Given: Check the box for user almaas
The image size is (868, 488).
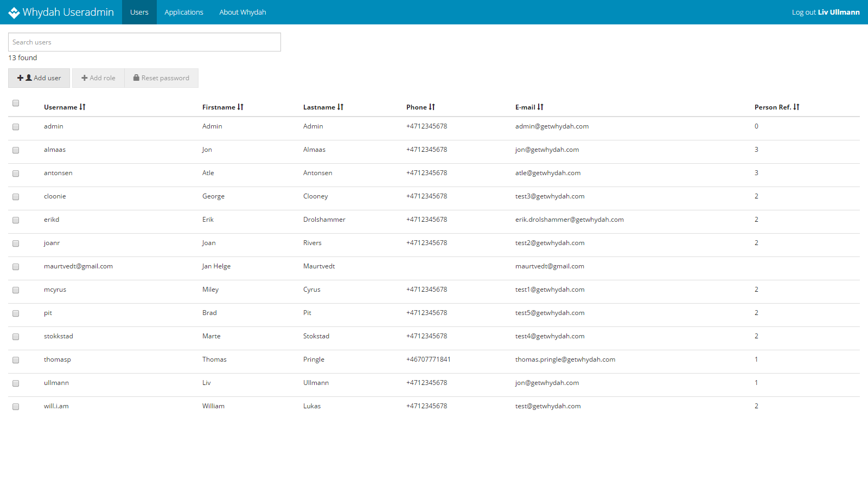Looking at the screenshot, I should coord(16,150).
